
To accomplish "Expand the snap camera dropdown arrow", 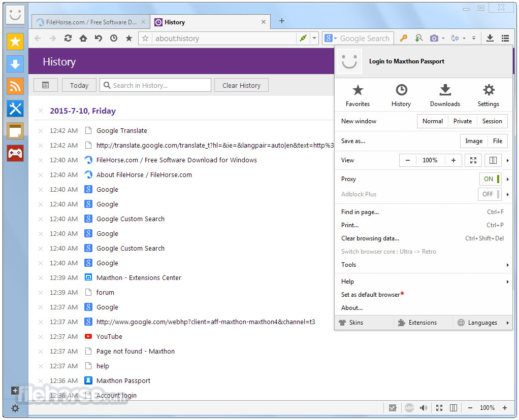I will [443, 39].
